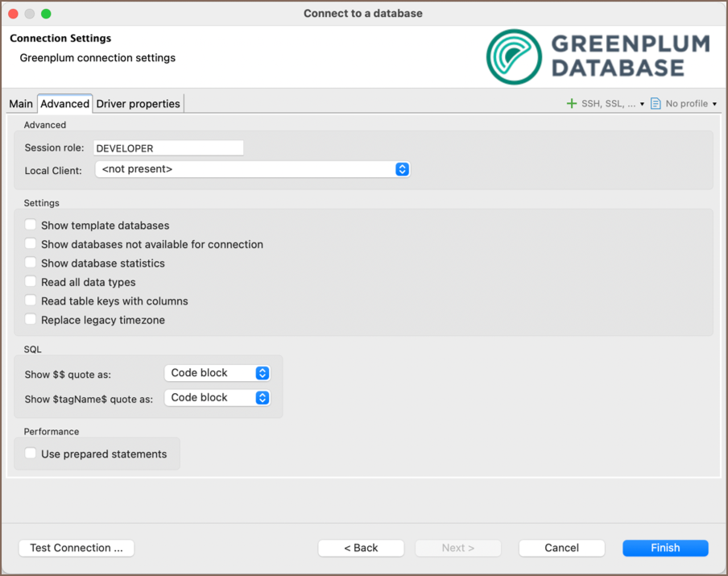
Task: Click the No profile document icon
Action: point(656,104)
